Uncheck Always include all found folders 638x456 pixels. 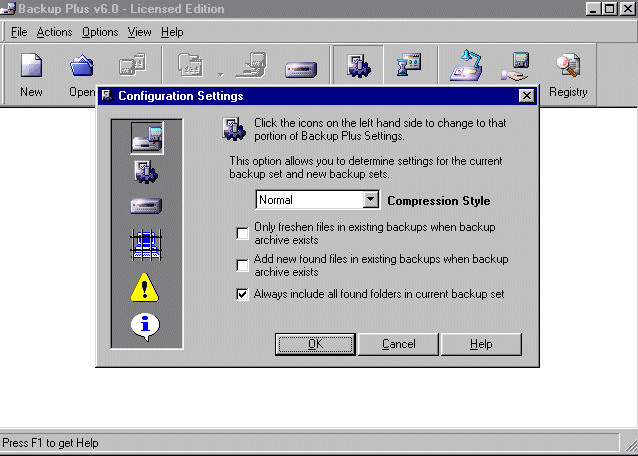click(x=242, y=294)
